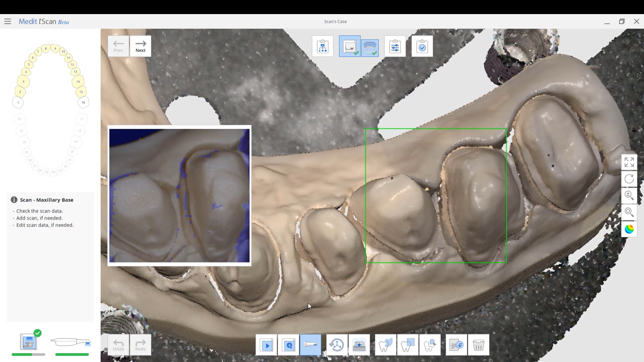Screen dimensions: 644x362
Task: Select tooth 5 on the dental chart
Action: point(29,64)
